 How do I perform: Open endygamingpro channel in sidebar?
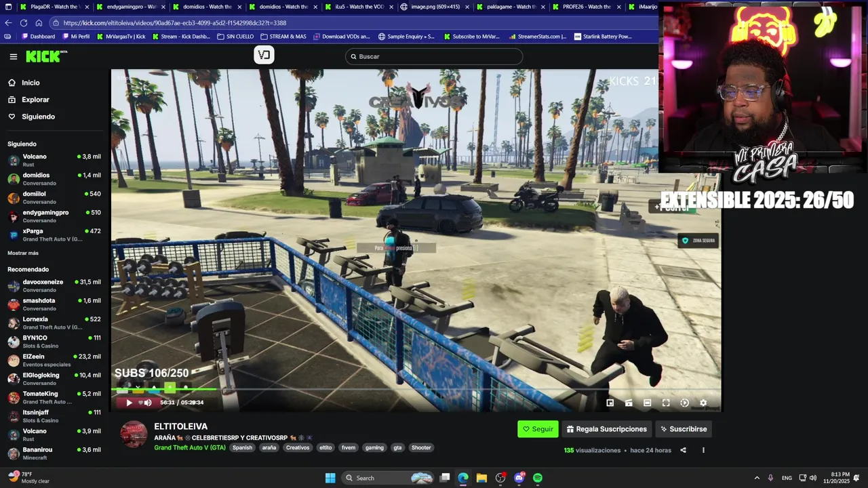pos(54,216)
